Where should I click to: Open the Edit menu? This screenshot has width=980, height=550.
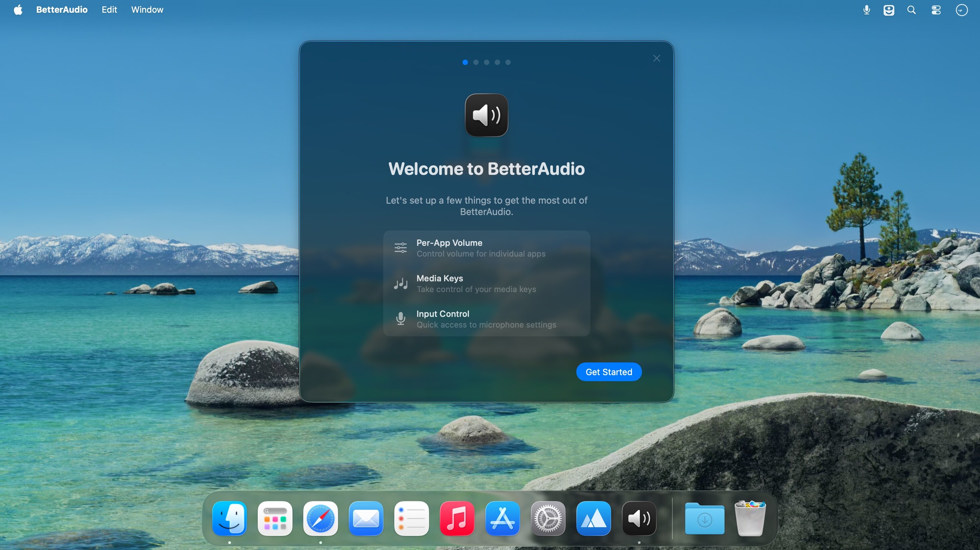pos(109,9)
